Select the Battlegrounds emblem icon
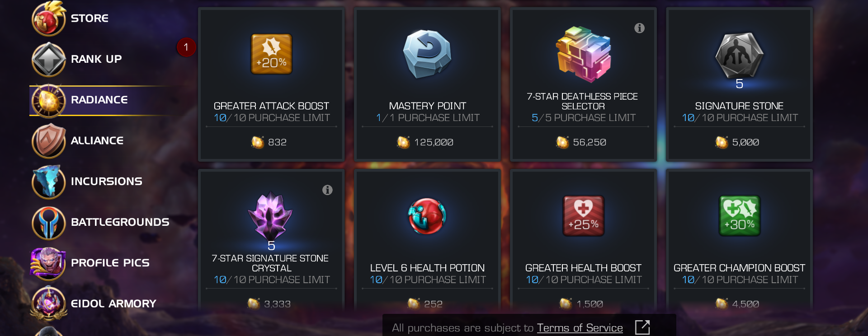868x336 pixels. click(x=48, y=222)
